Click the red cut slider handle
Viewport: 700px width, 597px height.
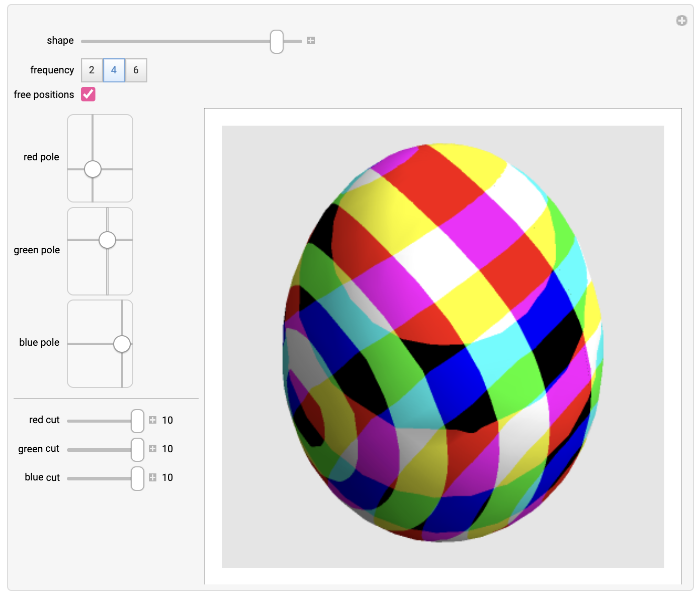[x=137, y=421]
